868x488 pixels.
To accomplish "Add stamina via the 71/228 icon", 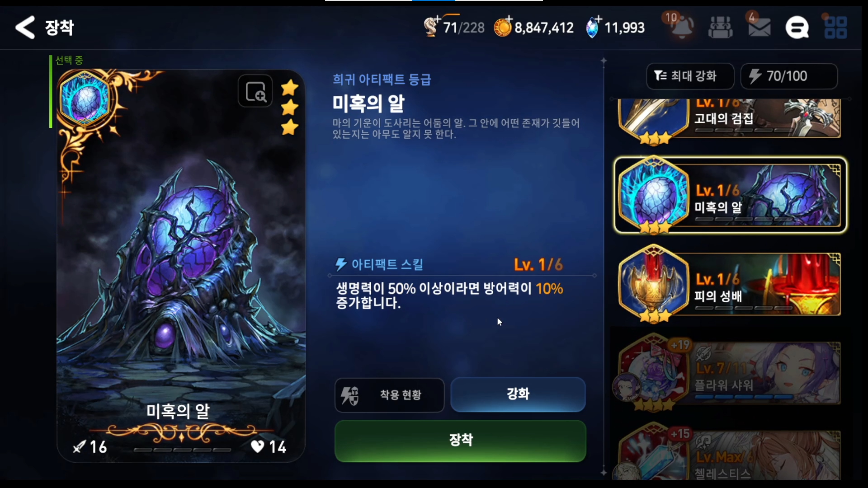I will click(432, 26).
